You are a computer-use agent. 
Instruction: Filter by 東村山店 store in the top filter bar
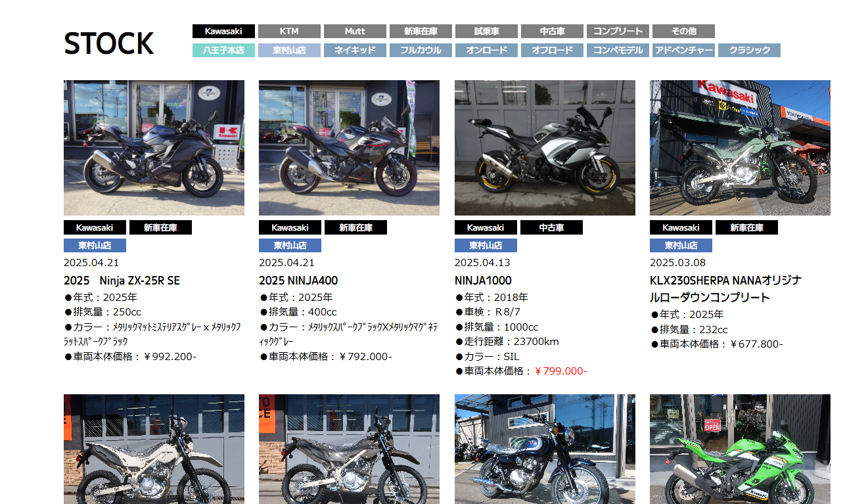point(289,51)
